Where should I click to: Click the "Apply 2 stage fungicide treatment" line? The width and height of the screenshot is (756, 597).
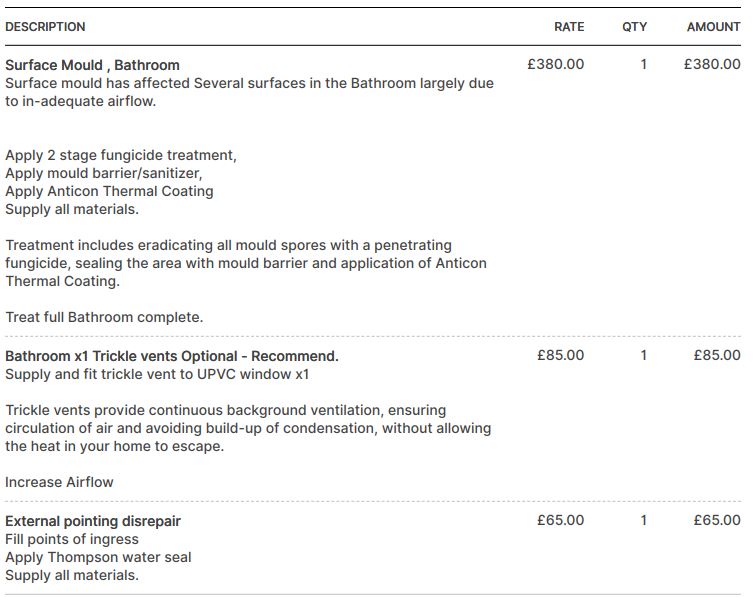click(121, 155)
